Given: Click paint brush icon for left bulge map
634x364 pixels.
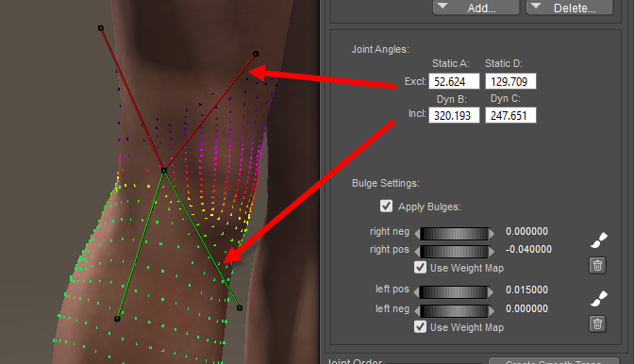Looking at the screenshot, I should [599, 299].
